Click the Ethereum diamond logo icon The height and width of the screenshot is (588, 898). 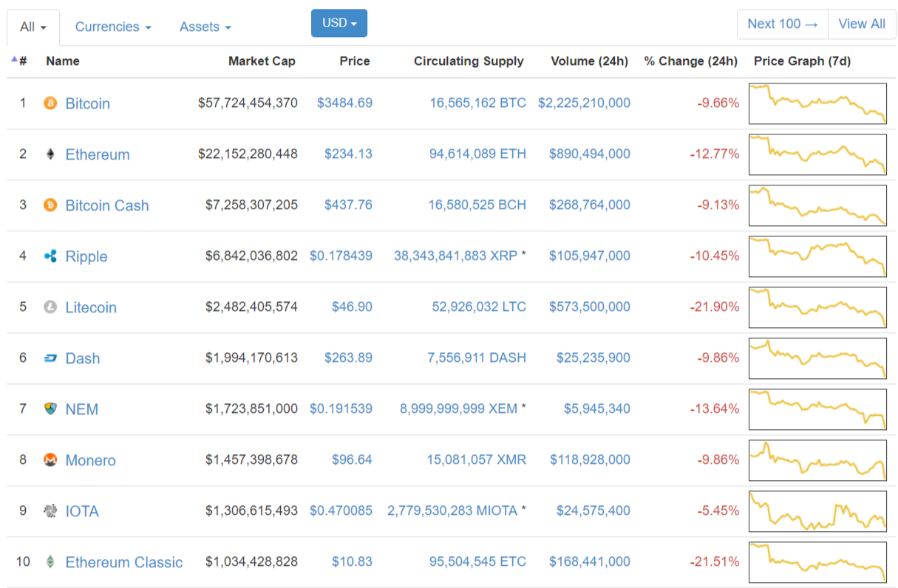tap(50, 154)
